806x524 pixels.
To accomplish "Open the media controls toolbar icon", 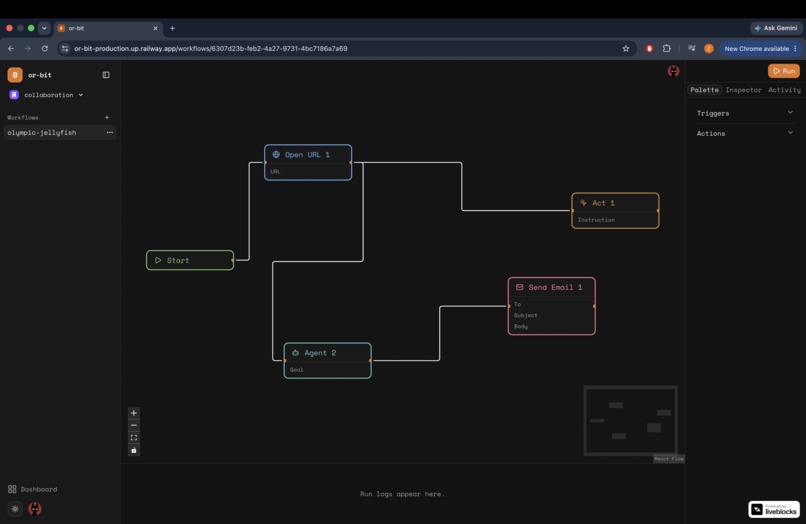I will coord(692,48).
